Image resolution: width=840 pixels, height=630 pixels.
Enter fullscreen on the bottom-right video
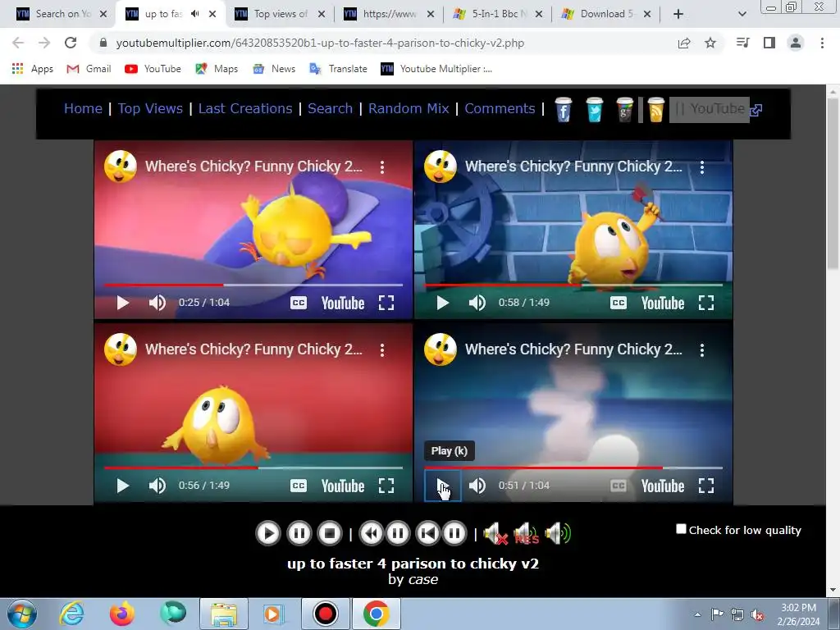(x=706, y=486)
